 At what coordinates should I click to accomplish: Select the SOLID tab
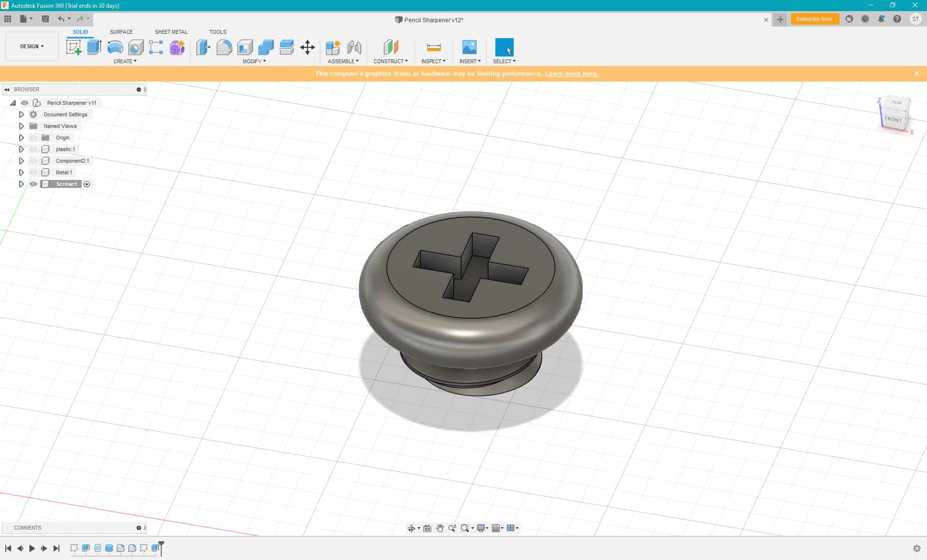[x=80, y=32]
